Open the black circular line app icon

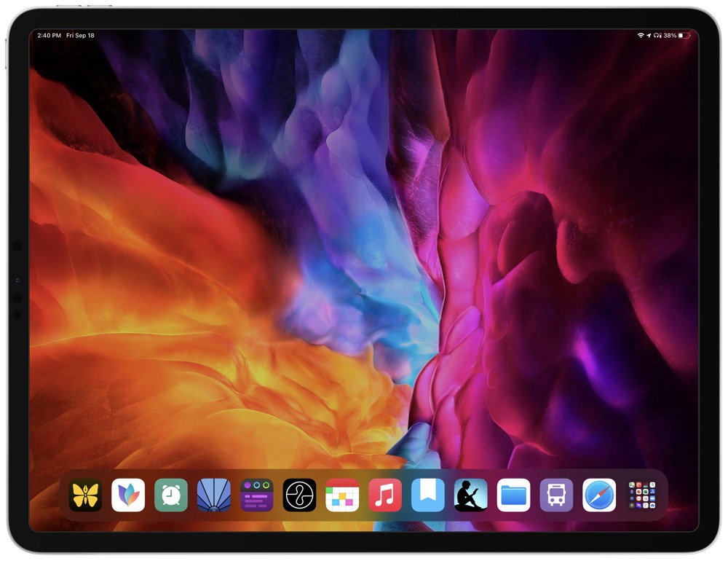coord(299,495)
